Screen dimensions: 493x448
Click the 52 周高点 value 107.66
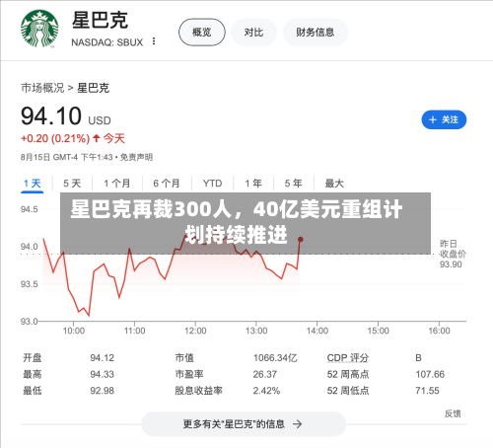tap(430, 374)
